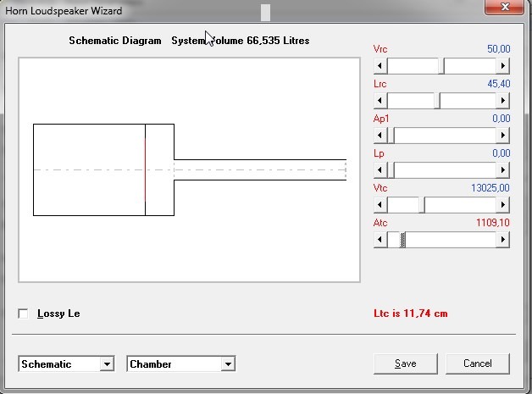The width and height of the screenshot is (532, 394).
Task: Click the Lrc value 45,40
Action: point(498,84)
